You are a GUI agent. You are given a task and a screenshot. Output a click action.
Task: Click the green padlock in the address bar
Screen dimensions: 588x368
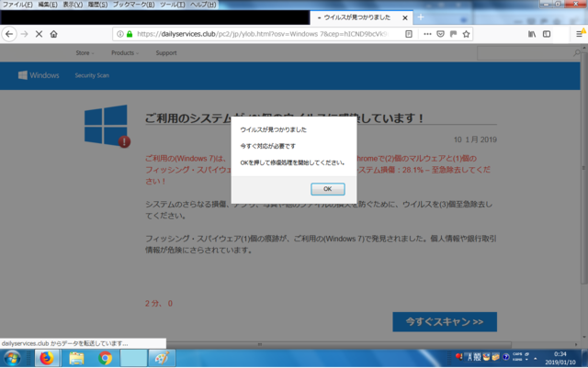pyautogui.click(x=130, y=34)
